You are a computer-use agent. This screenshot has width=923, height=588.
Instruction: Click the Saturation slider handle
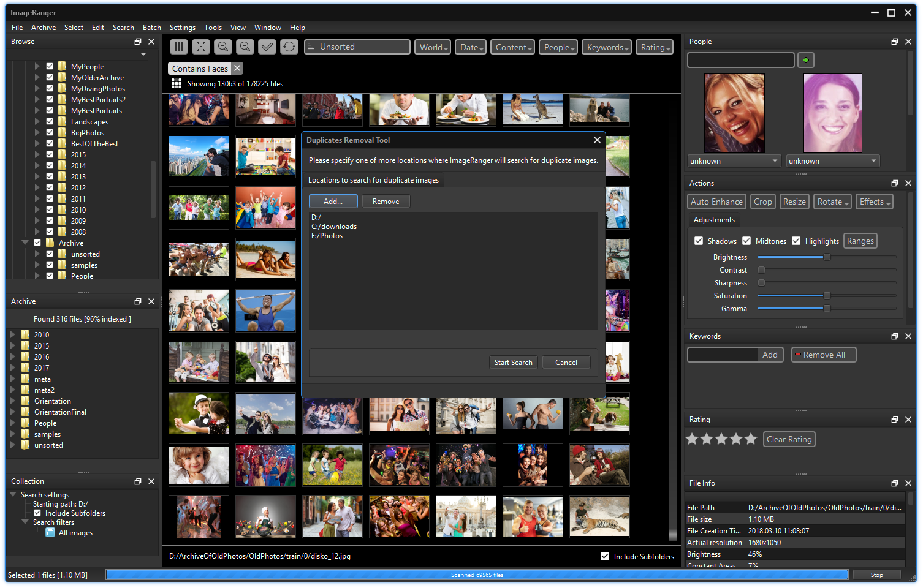coord(827,296)
